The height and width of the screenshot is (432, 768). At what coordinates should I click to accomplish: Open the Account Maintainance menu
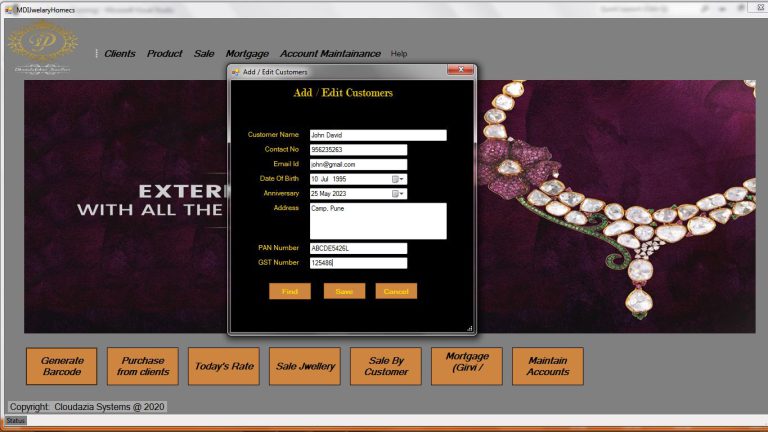click(330, 54)
